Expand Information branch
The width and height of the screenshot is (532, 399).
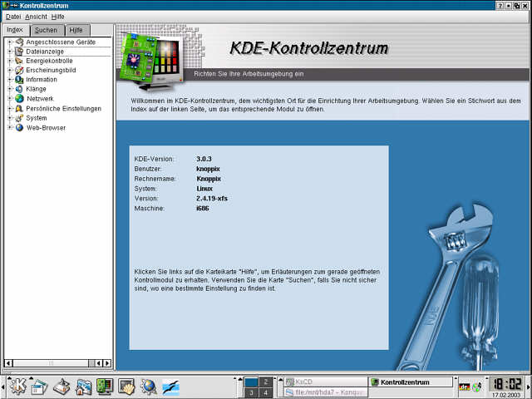point(10,80)
